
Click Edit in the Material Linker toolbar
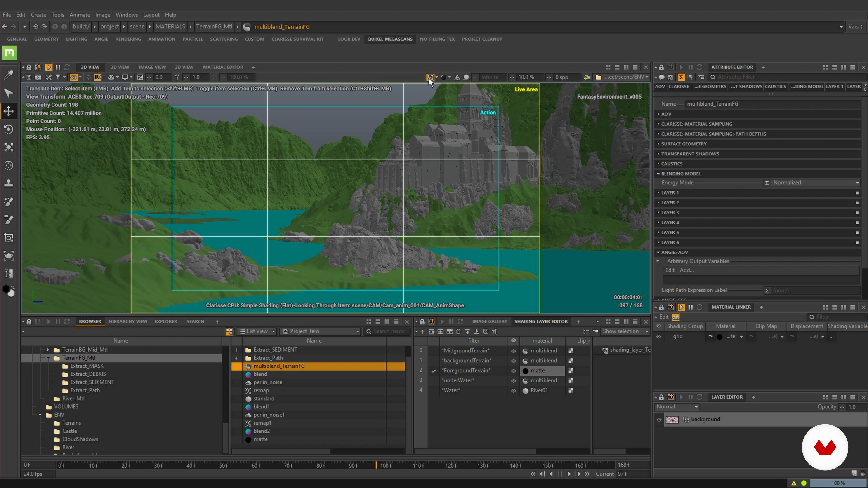pos(664,317)
